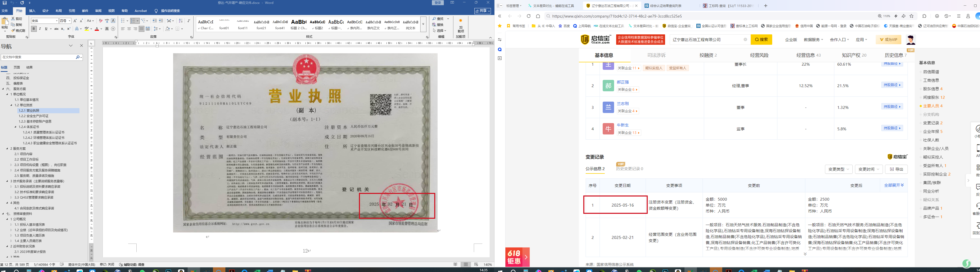Click the Format Painter (格式刷) tool
The width and height of the screenshot is (980, 272).
(x=18, y=31)
